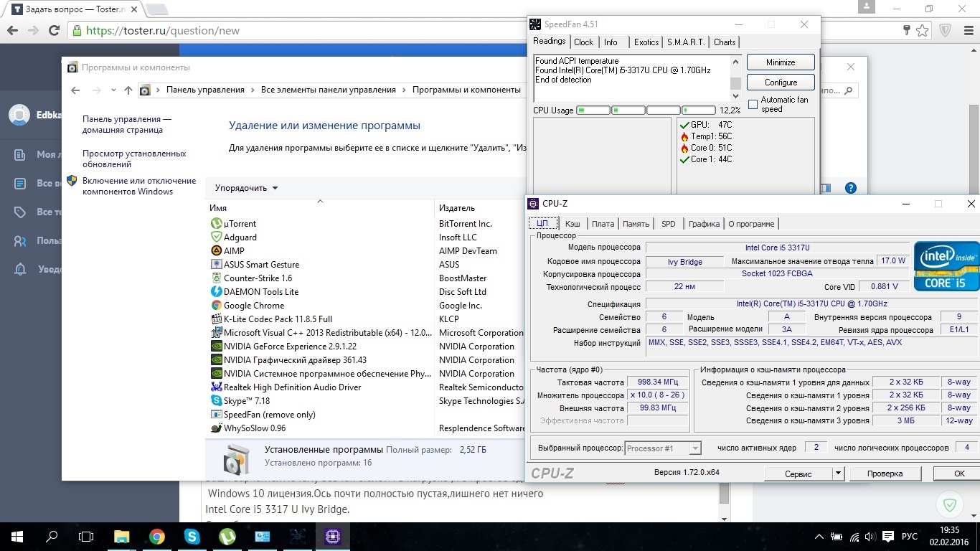Open the Упорядочить dropdown
The image size is (980, 551).
[x=246, y=188]
